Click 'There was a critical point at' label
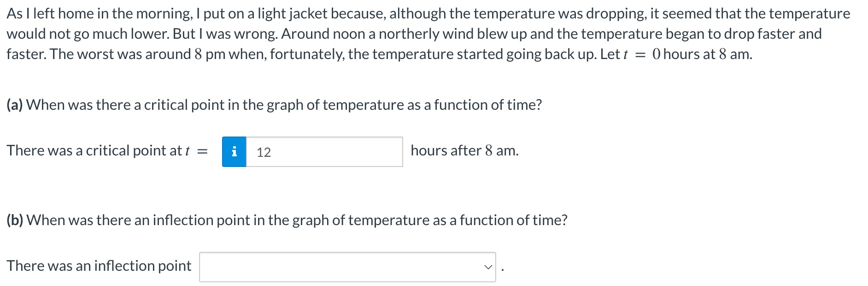Image resolution: width=868 pixels, height=286 pixels. (x=94, y=150)
